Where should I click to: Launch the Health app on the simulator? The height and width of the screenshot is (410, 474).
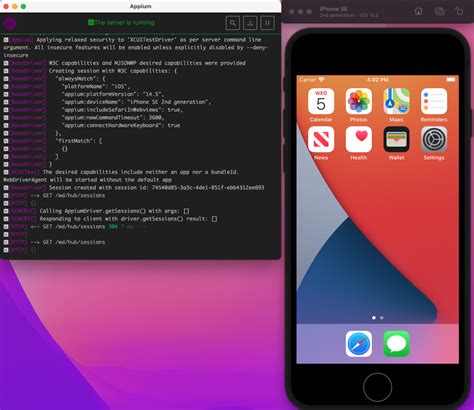(359, 139)
